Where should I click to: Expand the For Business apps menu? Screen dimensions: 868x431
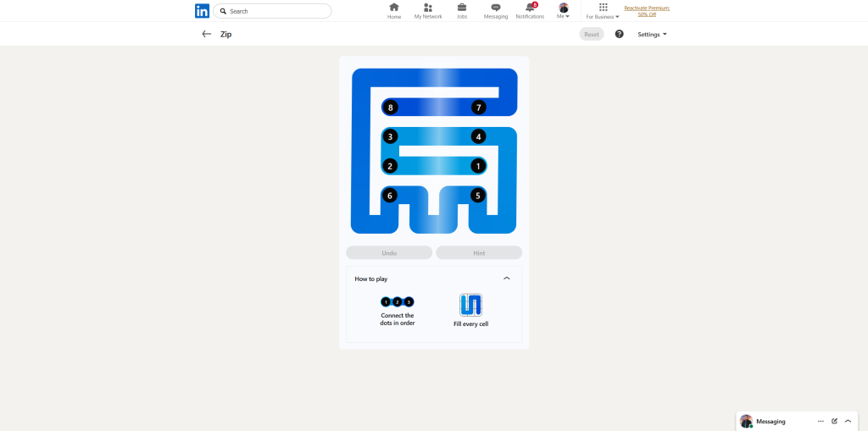(603, 11)
